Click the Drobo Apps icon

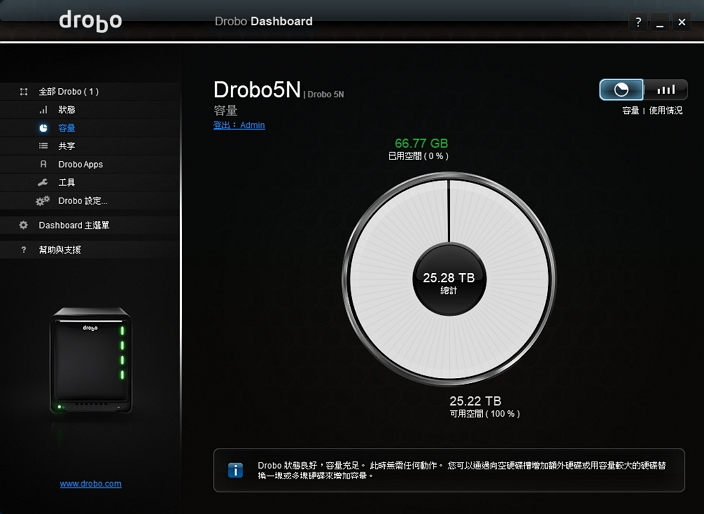[x=43, y=164]
